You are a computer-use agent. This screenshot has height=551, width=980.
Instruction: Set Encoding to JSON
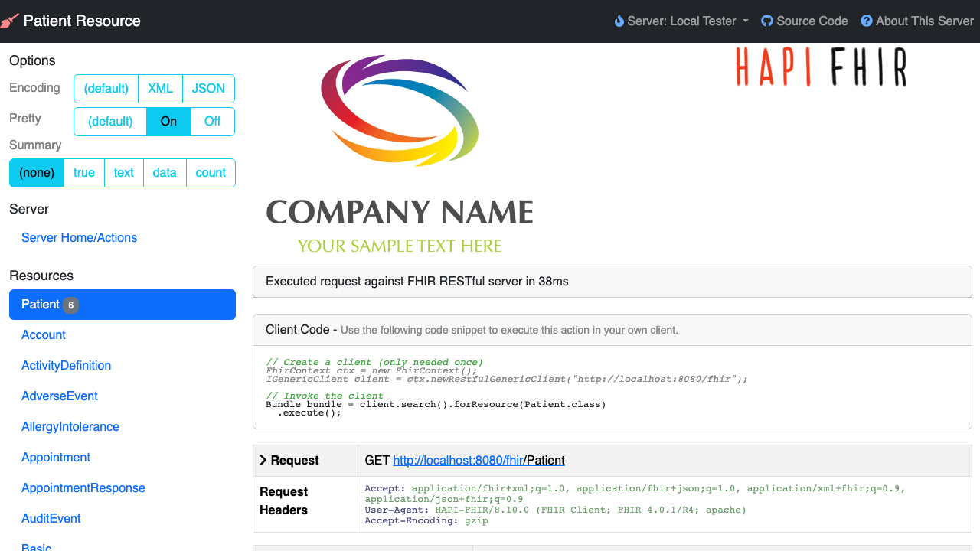(208, 89)
